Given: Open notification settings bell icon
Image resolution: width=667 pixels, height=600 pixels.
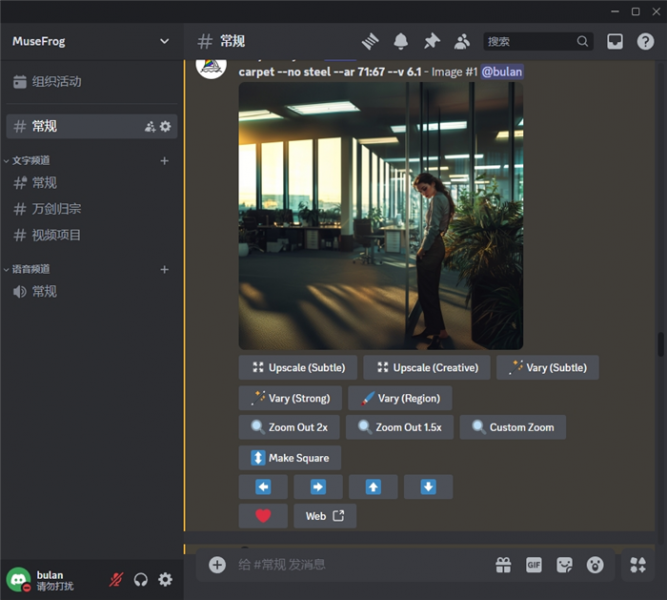Looking at the screenshot, I should [x=400, y=41].
